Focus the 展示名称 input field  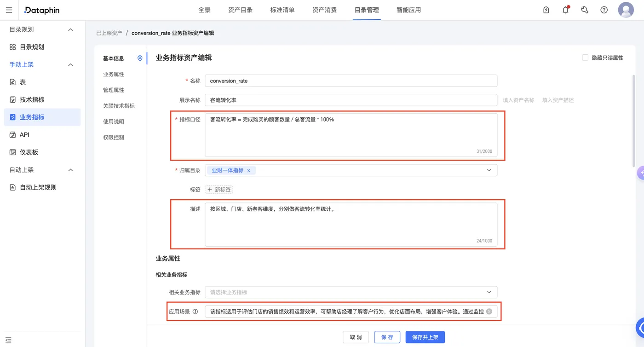click(x=351, y=100)
